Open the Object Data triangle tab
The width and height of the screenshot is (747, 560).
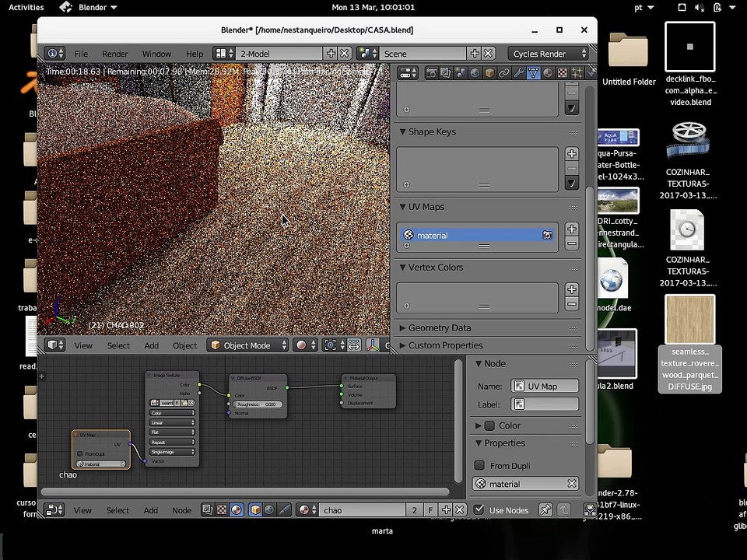click(x=533, y=73)
